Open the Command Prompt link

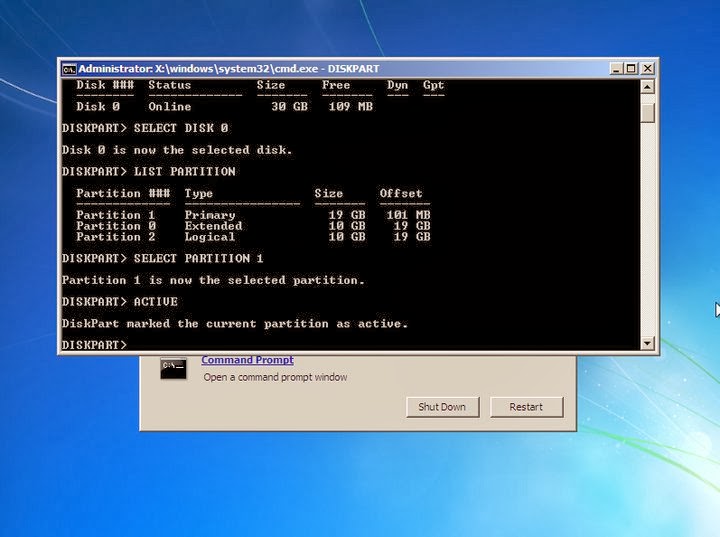click(247, 360)
